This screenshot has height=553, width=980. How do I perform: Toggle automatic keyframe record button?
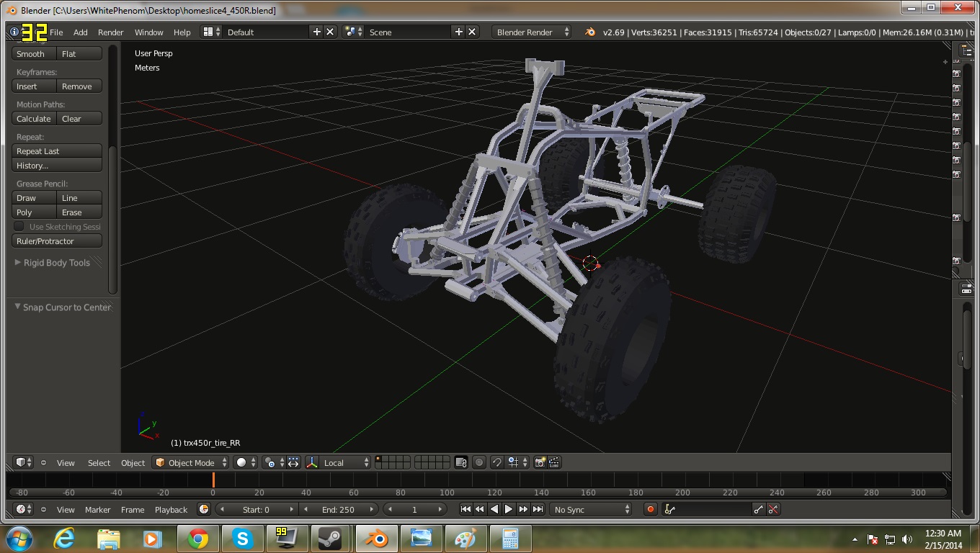point(650,509)
